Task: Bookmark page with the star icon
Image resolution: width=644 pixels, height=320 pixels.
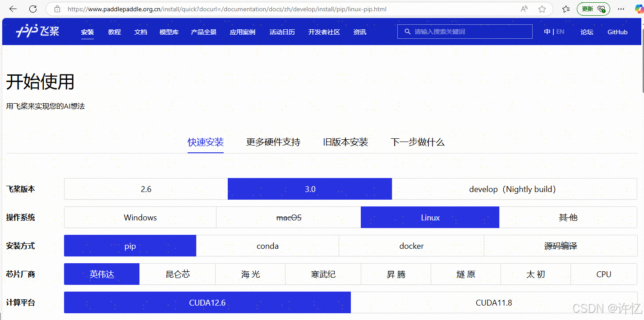Action: pos(542,9)
